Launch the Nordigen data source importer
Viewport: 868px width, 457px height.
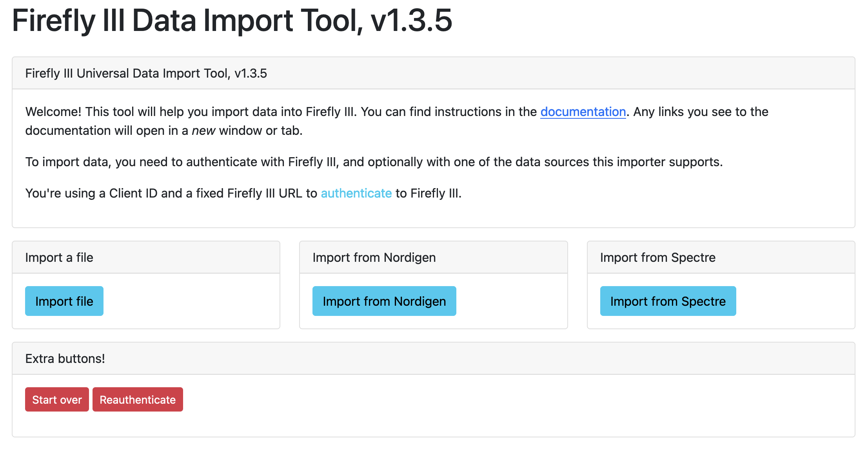pyautogui.click(x=384, y=301)
